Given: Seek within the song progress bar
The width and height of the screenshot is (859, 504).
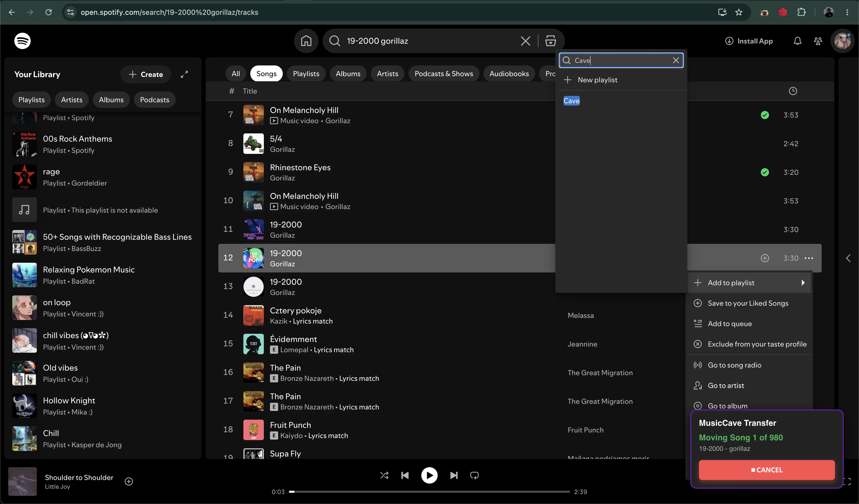Looking at the screenshot, I should pos(429,492).
